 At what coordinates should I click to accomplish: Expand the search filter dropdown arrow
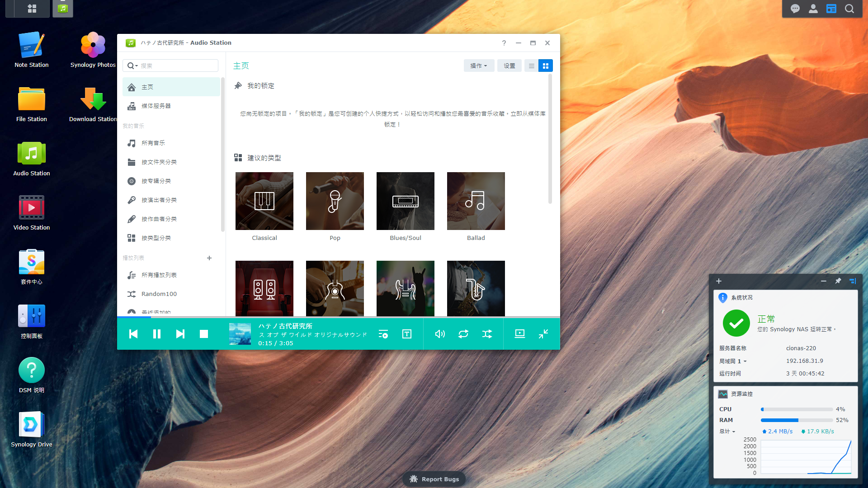click(137, 66)
